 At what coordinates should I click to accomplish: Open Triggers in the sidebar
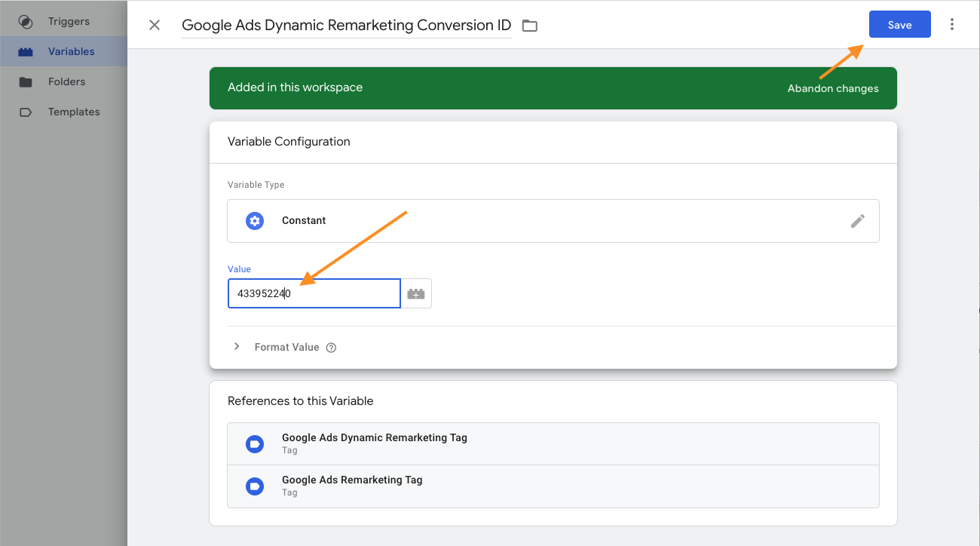[x=63, y=21]
